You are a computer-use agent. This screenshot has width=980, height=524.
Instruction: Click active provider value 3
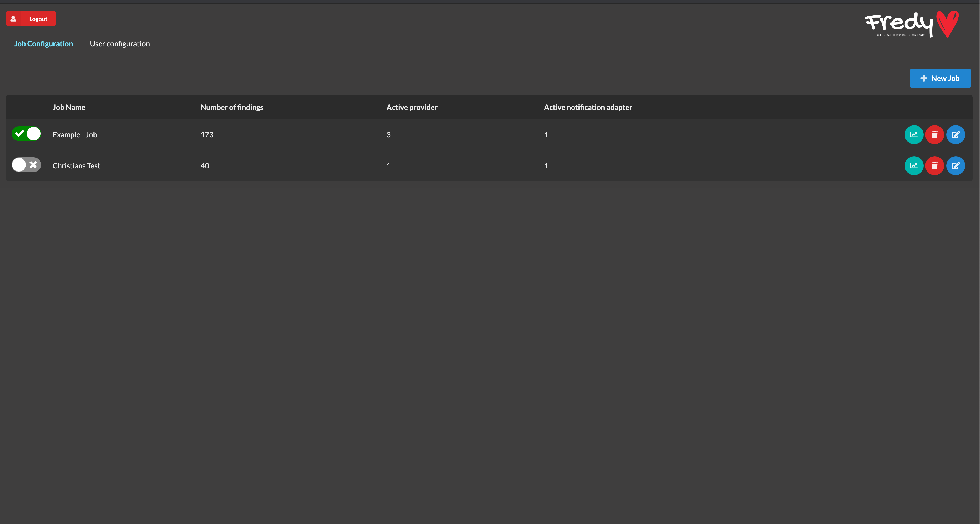pos(388,134)
